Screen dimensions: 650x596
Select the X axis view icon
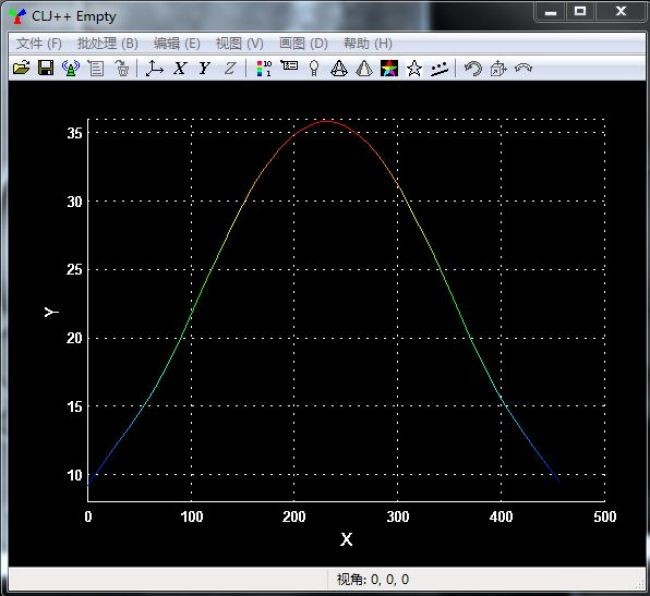[x=180, y=68]
